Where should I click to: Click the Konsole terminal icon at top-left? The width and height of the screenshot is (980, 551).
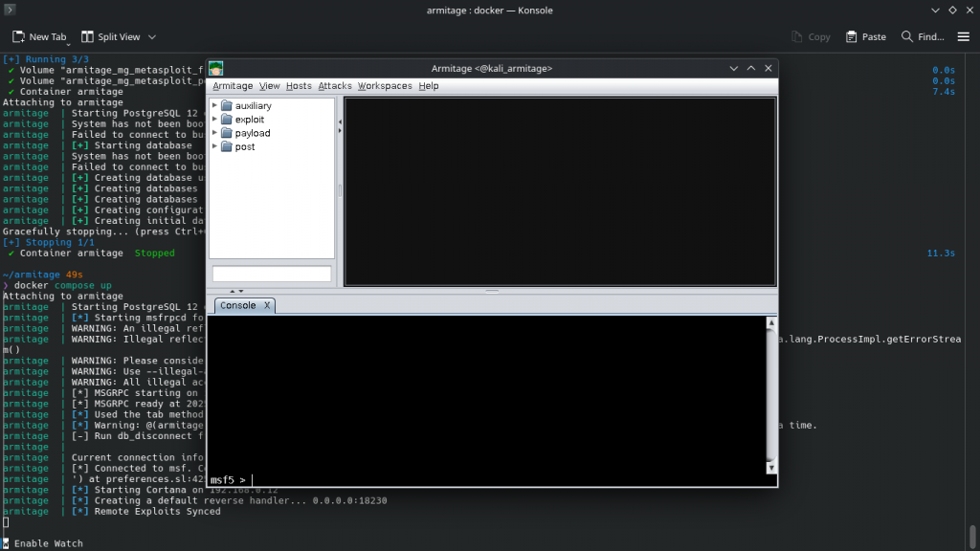click(10, 10)
